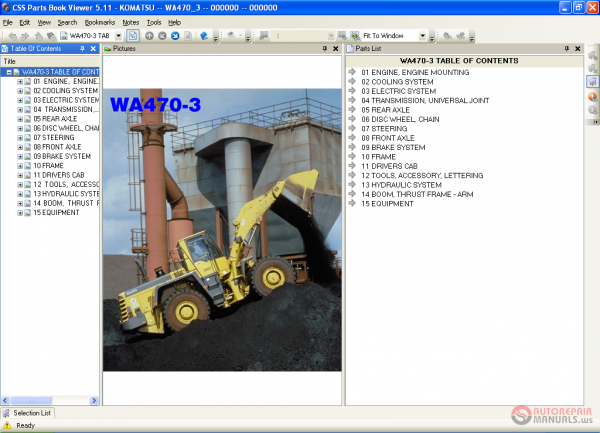This screenshot has height=433, width=600.
Task: Open the Help menu
Action: pos(174,23)
